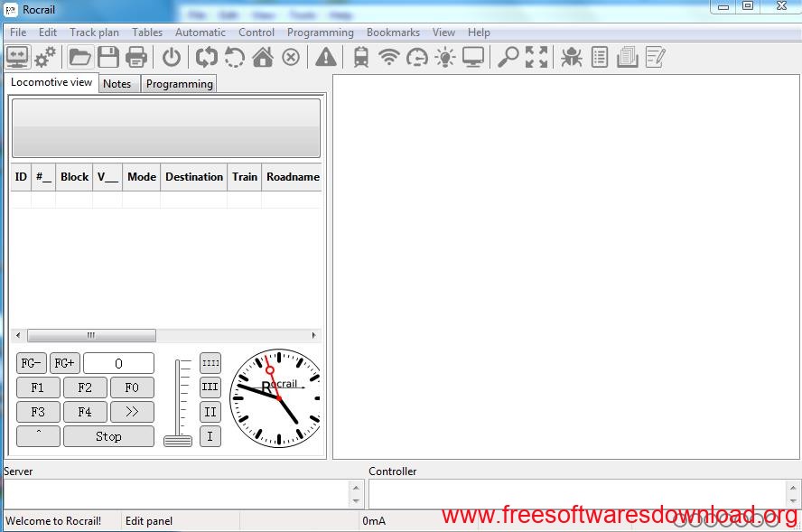This screenshot has width=802, height=532.
Task: Click the locomotive train icon
Action: tap(361, 57)
